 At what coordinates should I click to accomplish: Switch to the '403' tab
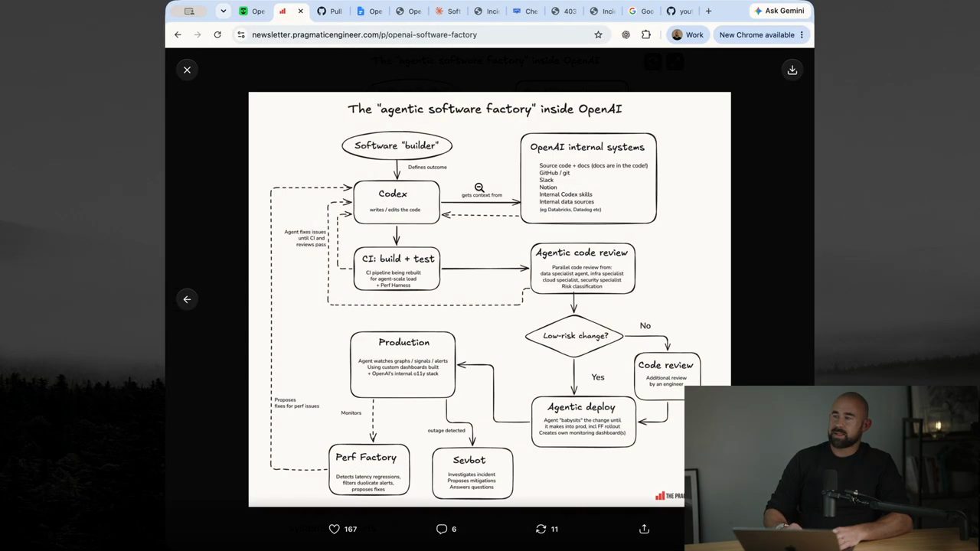click(564, 11)
